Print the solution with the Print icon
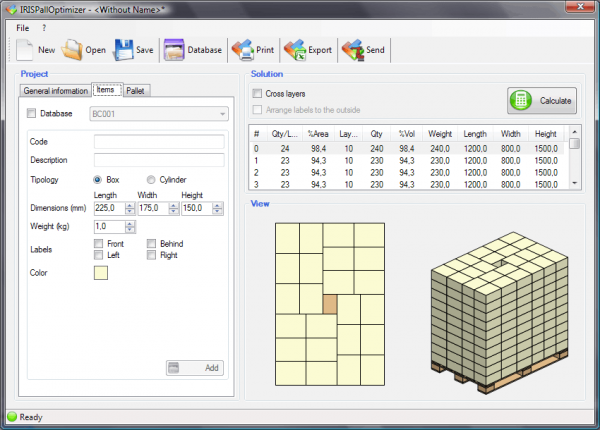The width and height of the screenshot is (600, 430). pos(243,48)
